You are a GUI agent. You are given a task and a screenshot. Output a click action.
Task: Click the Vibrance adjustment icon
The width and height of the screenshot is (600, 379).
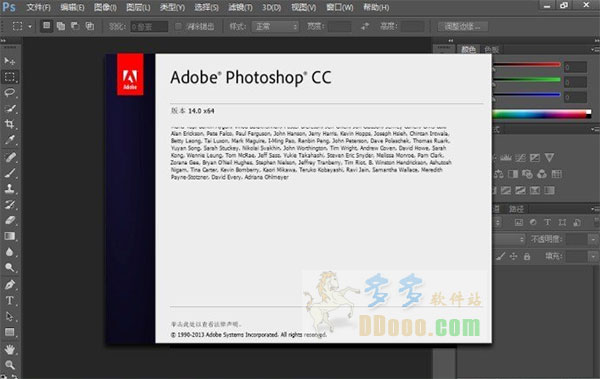point(549,157)
